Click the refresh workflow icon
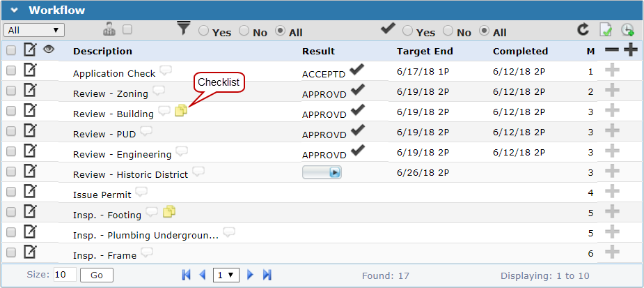644x288 pixels. click(x=583, y=30)
